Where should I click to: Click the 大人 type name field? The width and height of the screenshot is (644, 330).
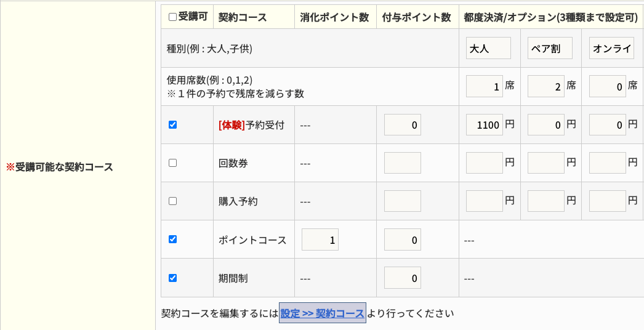point(488,48)
